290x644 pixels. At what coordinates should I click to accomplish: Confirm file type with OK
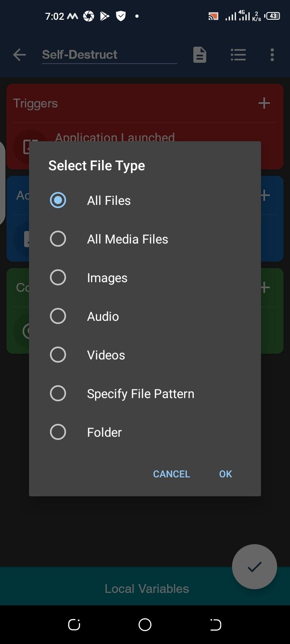click(226, 474)
